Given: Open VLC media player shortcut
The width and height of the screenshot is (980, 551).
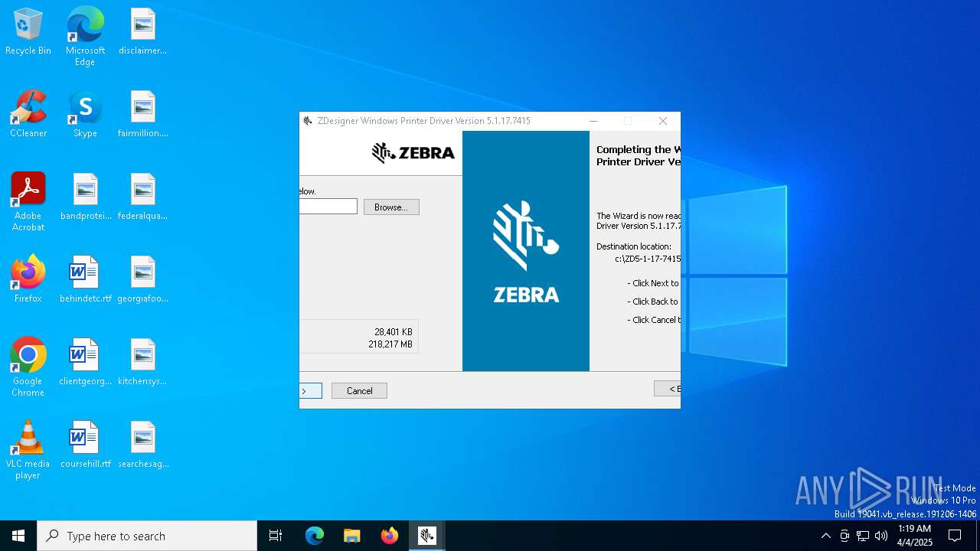Looking at the screenshot, I should [x=28, y=450].
